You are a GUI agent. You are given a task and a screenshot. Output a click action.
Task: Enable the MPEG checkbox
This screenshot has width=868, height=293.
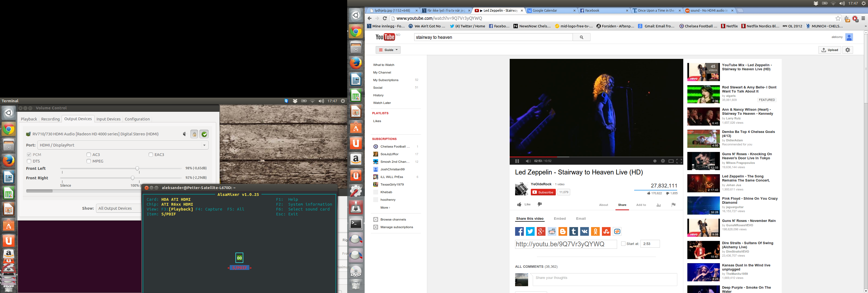(89, 161)
